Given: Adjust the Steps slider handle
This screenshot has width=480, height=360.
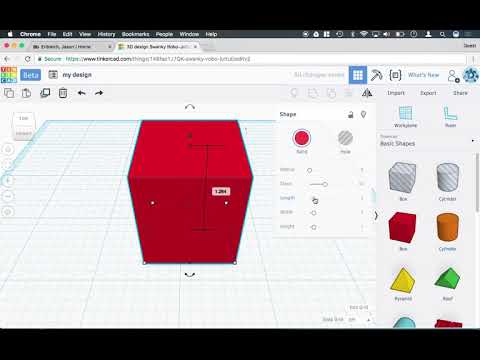Looking at the screenshot, I should 325,184.
